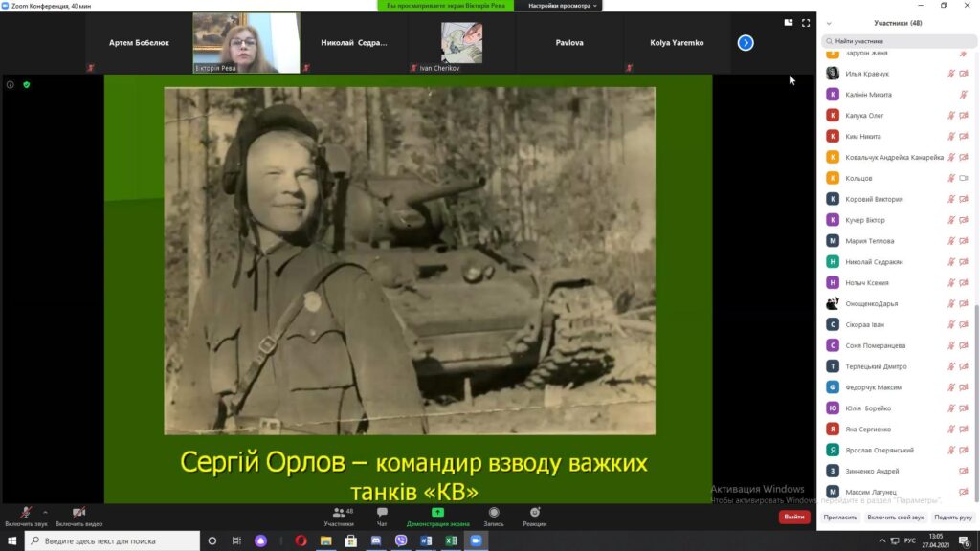980x551 pixels.
Task: Open Excel from taskbar
Action: tap(451, 541)
